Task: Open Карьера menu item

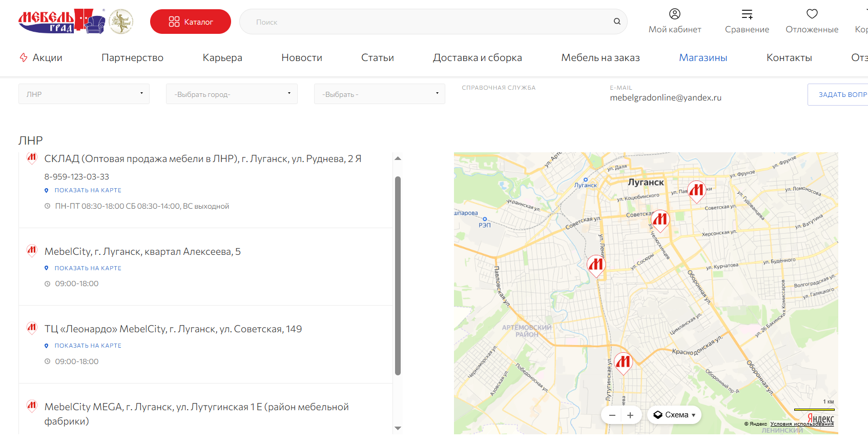Action: pos(222,57)
